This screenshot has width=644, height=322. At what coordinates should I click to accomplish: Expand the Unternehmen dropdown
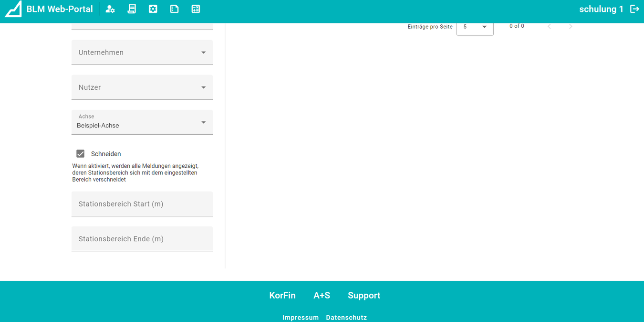point(142,53)
